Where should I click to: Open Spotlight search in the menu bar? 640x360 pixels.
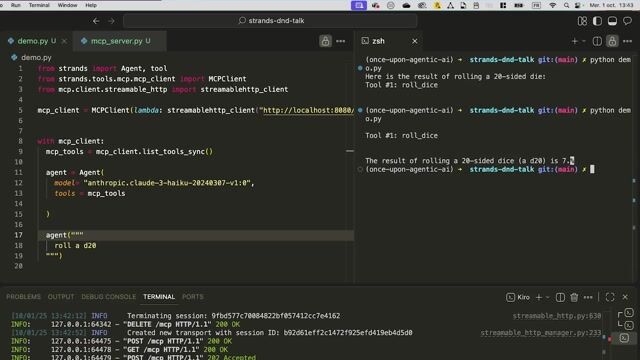point(566,5)
